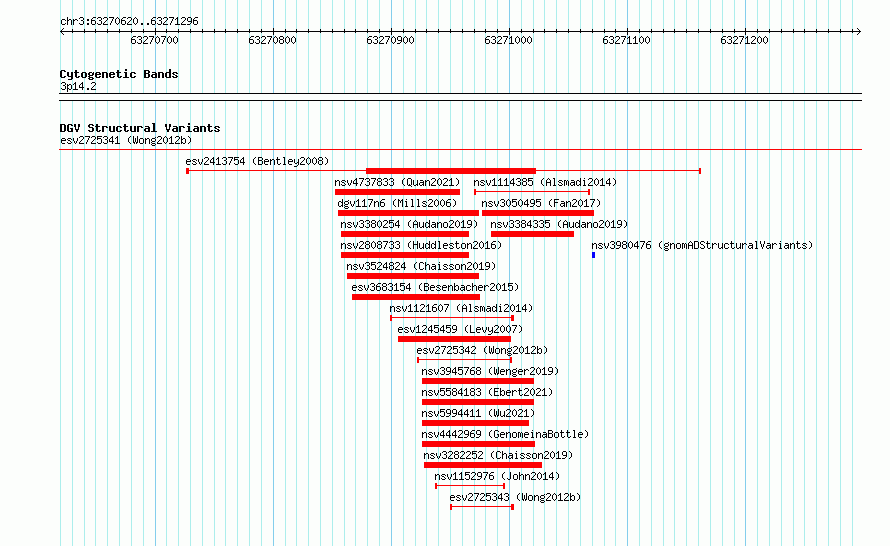Click the red bar under nsv5584183 (Ebert2021)
This screenshot has height=546, width=890.
478,402
